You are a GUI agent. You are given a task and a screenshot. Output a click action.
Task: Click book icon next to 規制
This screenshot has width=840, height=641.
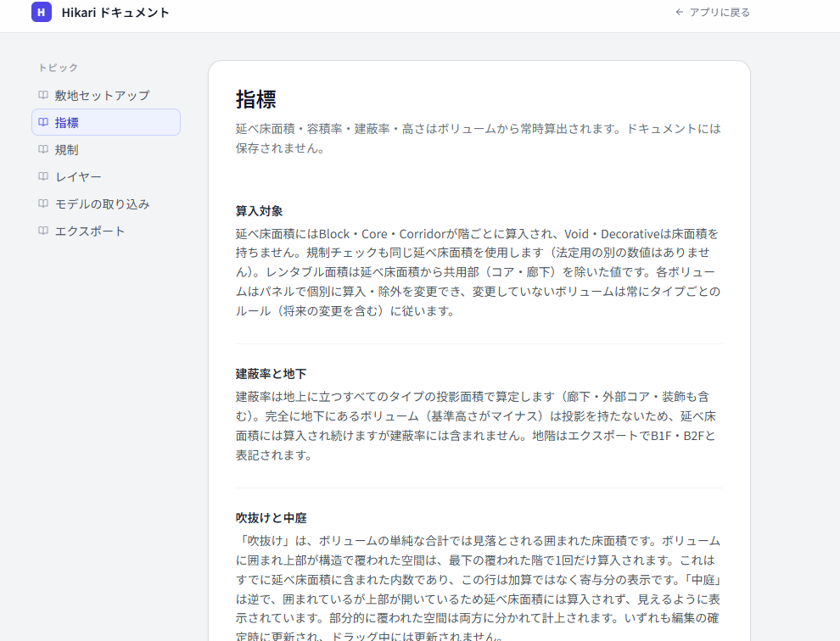tap(43, 149)
